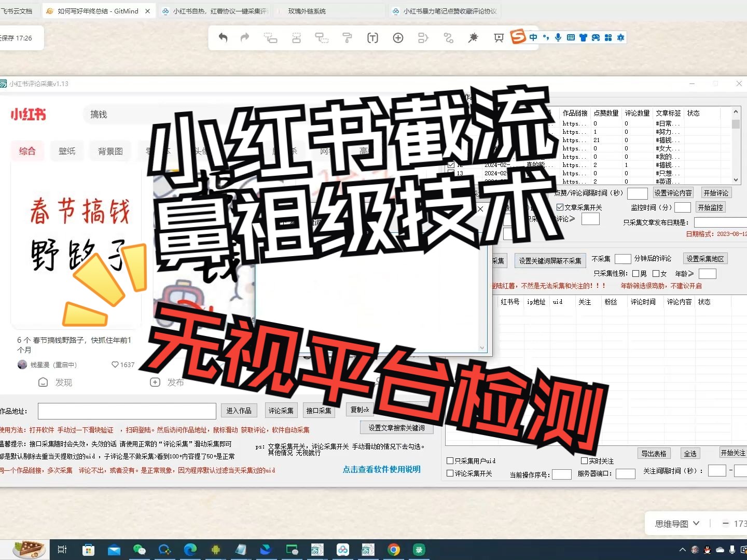Click the Sogou toolbox grid icon
747x560 pixels.
coord(608,37)
